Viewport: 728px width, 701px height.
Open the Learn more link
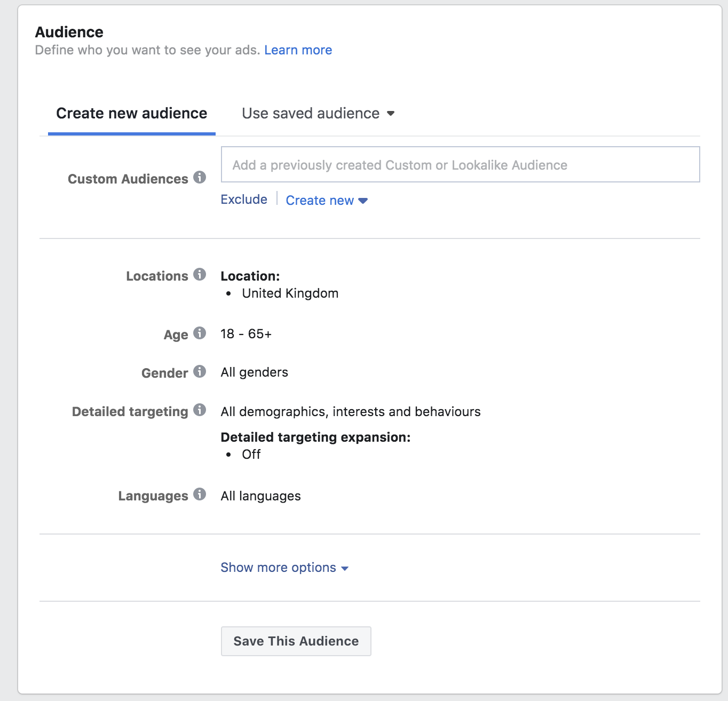[298, 50]
